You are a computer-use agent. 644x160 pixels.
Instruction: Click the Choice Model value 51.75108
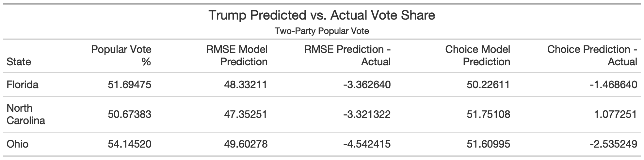pos(488,114)
